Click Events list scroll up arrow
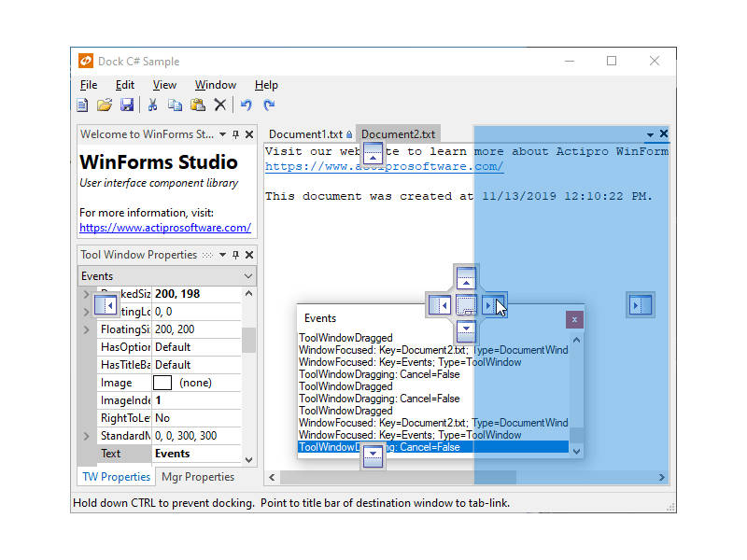Image resolution: width=747 pixels, height=560 pixels. pos(576,340)
